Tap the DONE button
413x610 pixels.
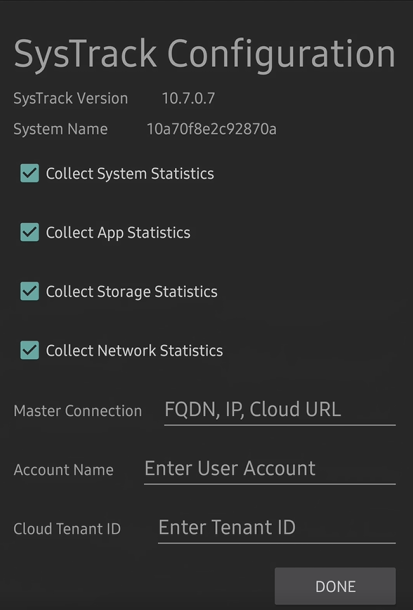point(335,586)
